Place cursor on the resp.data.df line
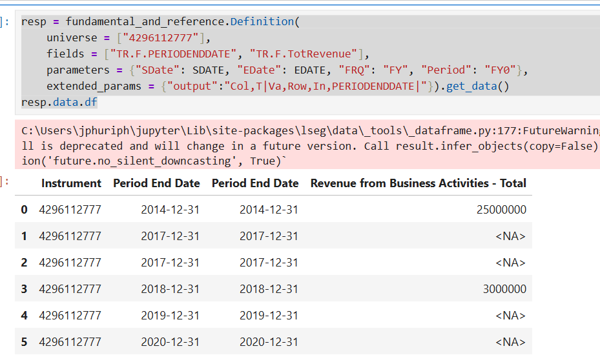Viewport: 600px width, 364px height. point(59,103)
